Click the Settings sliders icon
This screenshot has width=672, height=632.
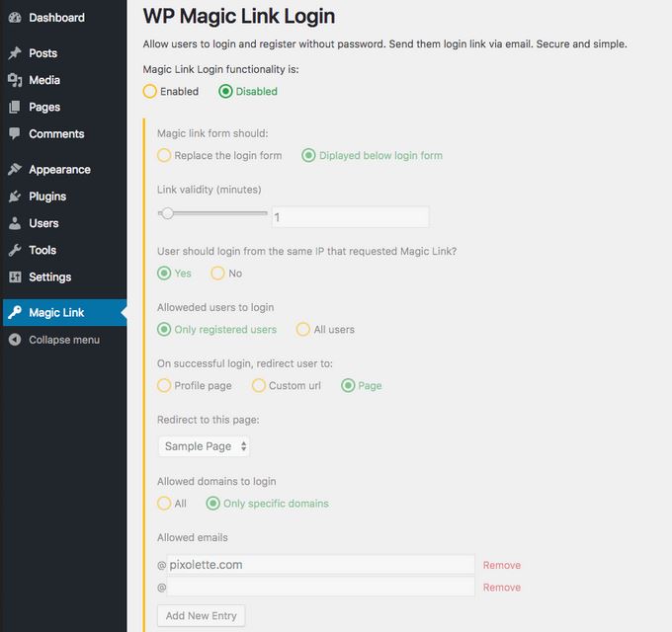point(15,277)
